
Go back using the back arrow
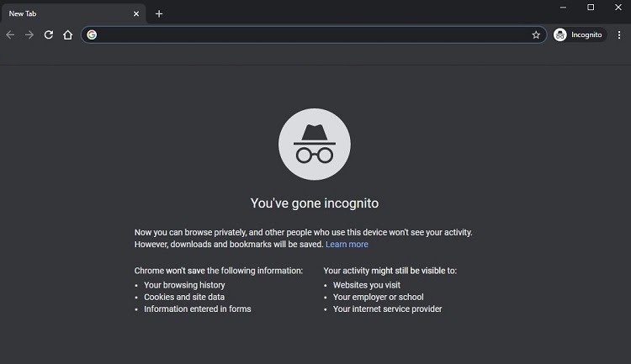(x=10, y=35)
